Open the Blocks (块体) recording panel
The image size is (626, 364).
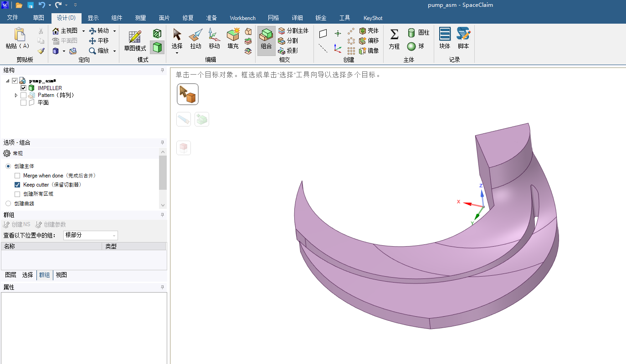click(445, 38)
